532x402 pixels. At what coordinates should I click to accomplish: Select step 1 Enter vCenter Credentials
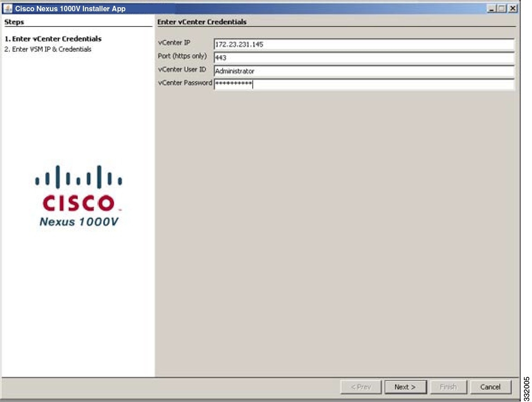point(53,40)
